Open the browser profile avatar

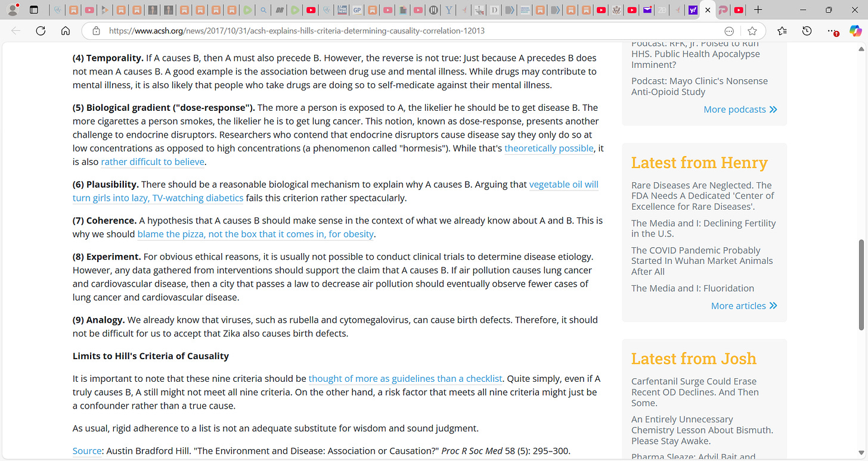click(x=13, y=10)
